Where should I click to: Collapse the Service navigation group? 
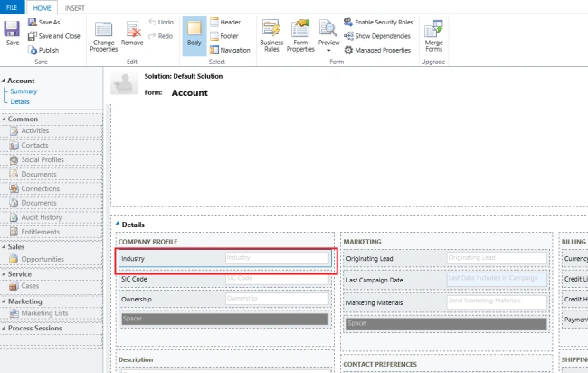[x=4, y=274]
